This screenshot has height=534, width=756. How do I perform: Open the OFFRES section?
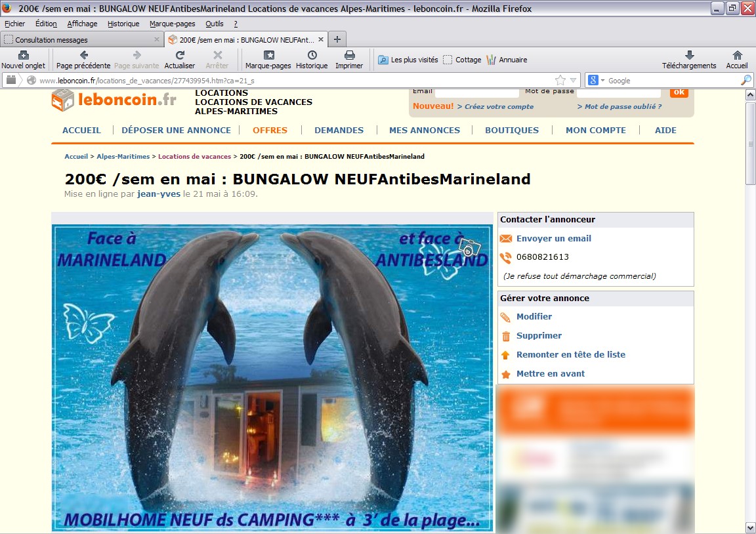[x=270, y=130]
